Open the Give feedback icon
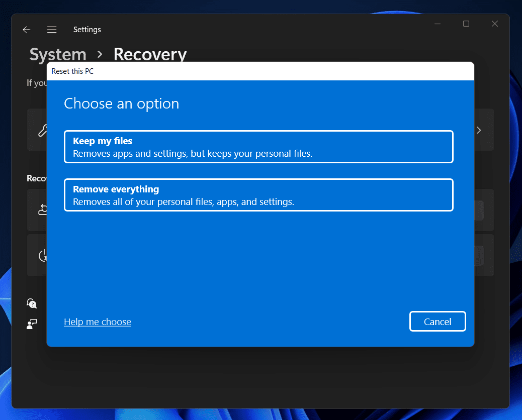This screenshot has height=420, width=522. (31, 324)
